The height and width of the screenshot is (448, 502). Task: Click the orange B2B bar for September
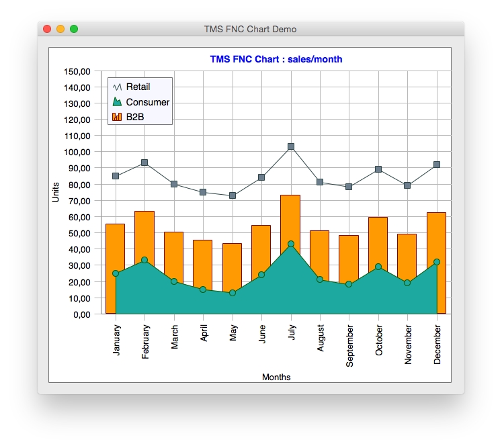coord(349,258)
